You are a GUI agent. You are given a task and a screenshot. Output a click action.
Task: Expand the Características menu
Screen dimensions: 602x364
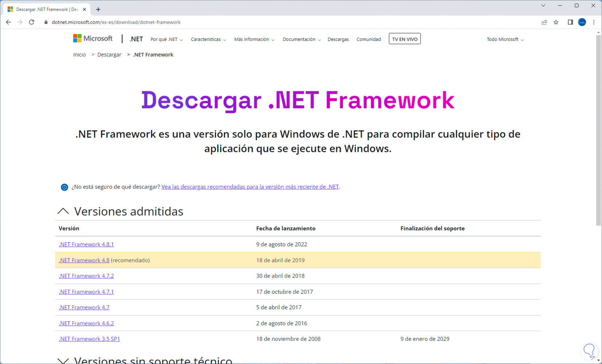[208, 39]
